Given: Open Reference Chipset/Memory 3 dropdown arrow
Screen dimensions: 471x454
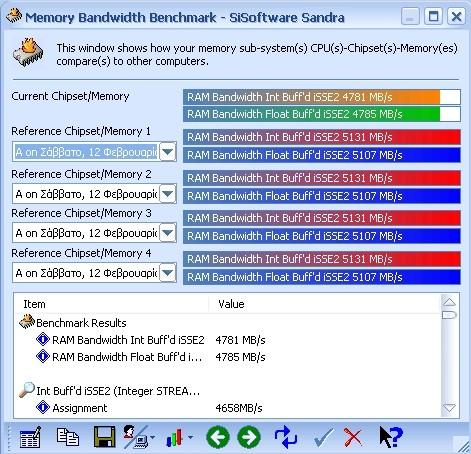Looking at the screenshot, I should (167, 233).
